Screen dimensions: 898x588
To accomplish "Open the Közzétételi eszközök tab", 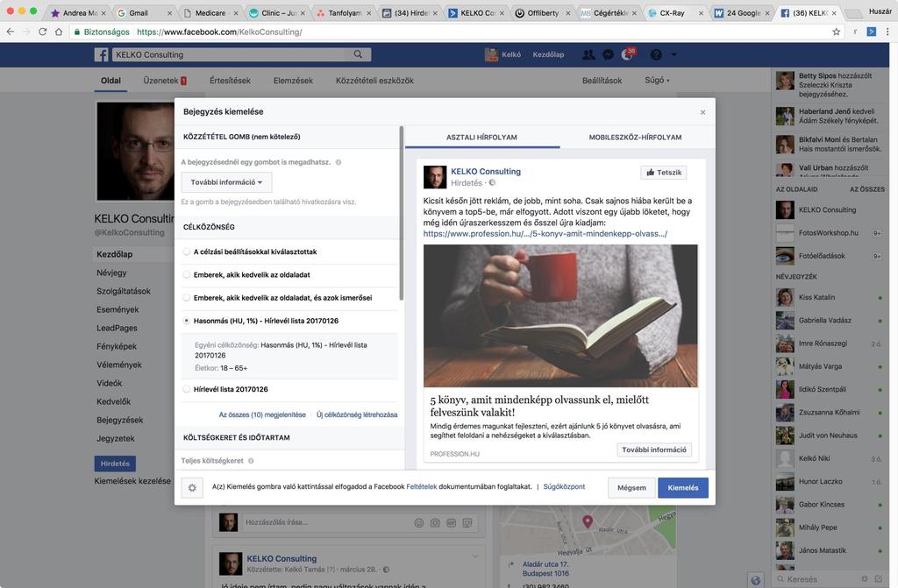I will click(374, 81).
